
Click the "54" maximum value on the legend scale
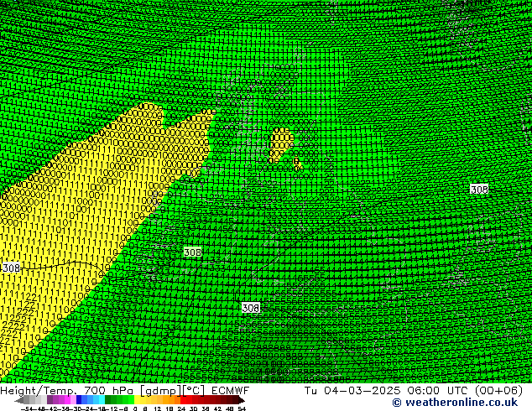click(x=242, y=408)
